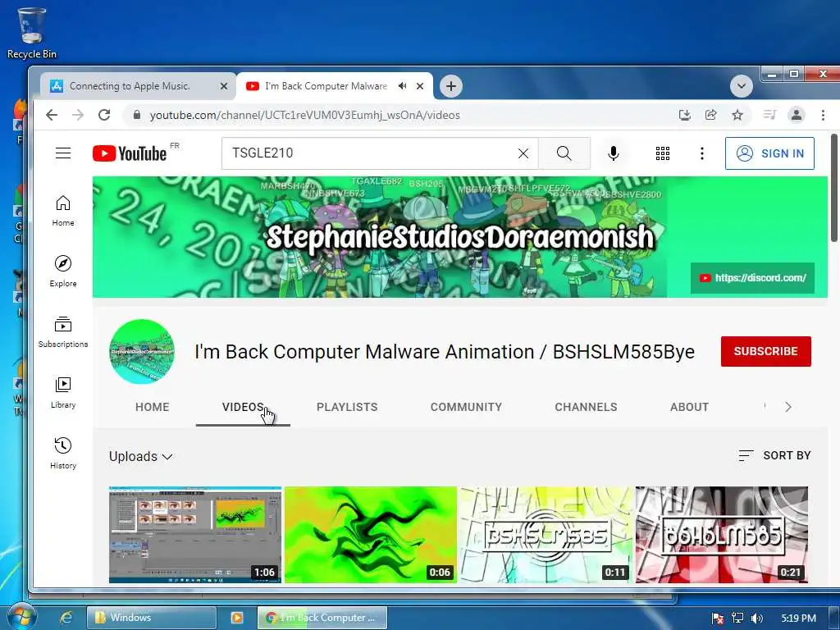Click the media player taskbar icon

[236, 618]
